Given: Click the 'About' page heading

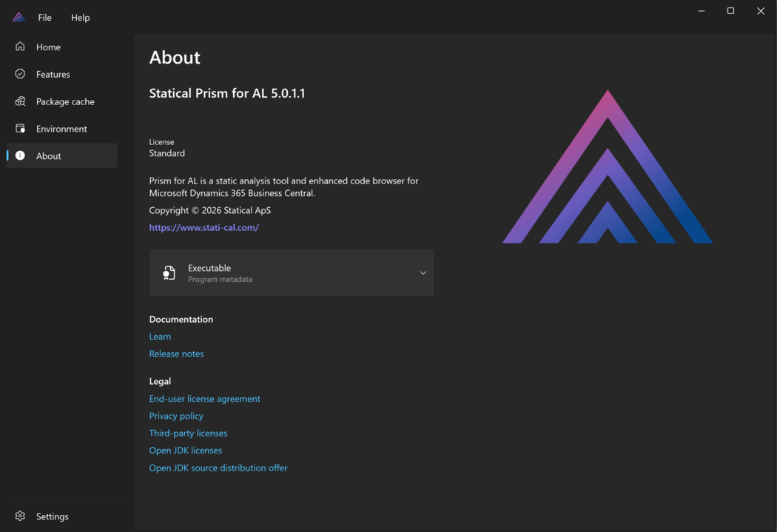Looking at the screenshot, I should (x=175, y=58).
